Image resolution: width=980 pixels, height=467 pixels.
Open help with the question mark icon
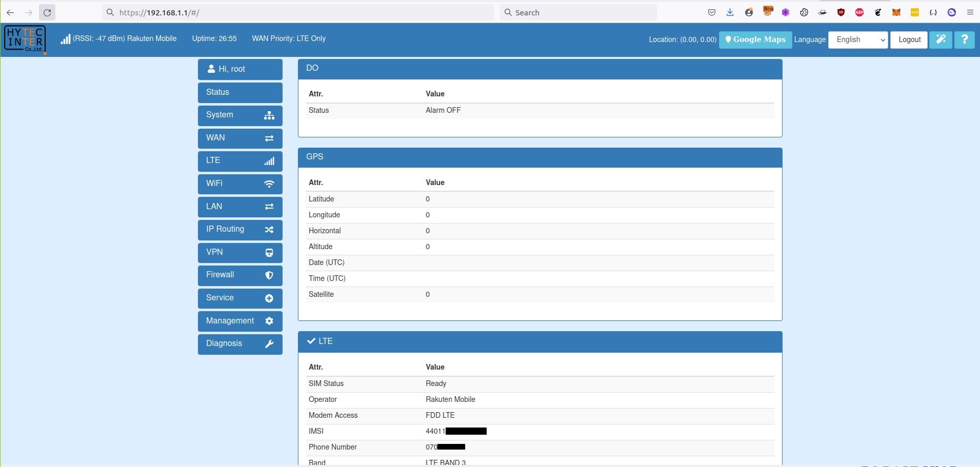964,39
